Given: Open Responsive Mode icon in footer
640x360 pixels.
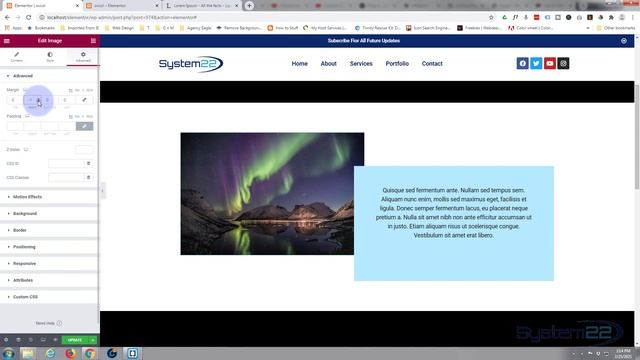Looking at the screenshot, I should [x=43, y=340].
